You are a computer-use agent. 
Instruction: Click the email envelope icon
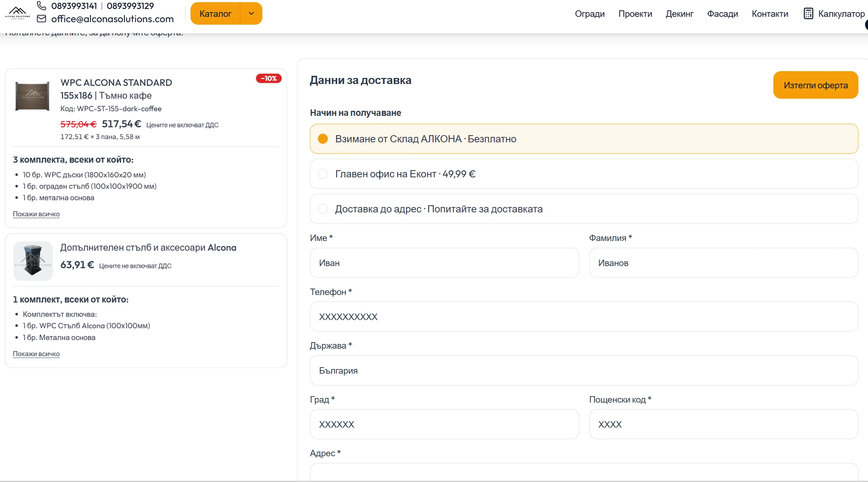(41, 19)
